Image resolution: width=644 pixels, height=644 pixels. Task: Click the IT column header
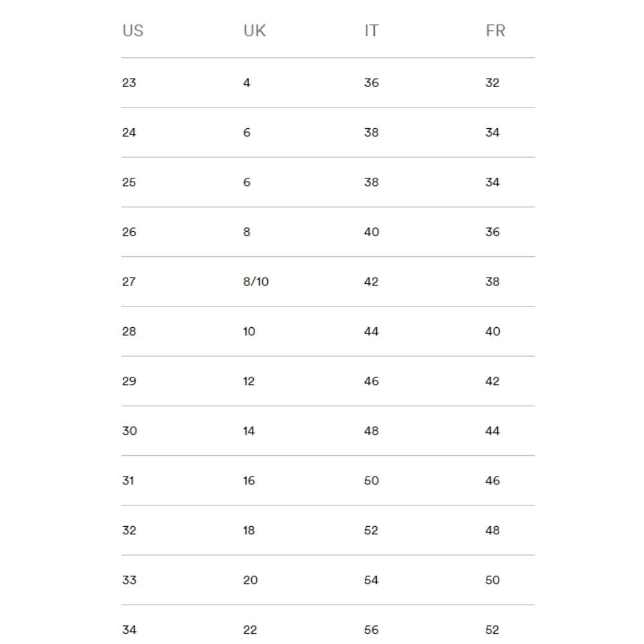click(372, 31)
